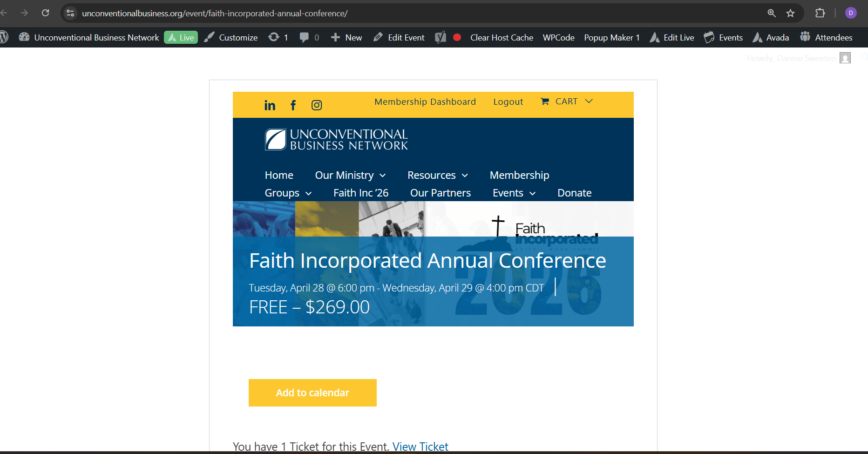Expand the Resources menu chevron

tap(465, 176)
